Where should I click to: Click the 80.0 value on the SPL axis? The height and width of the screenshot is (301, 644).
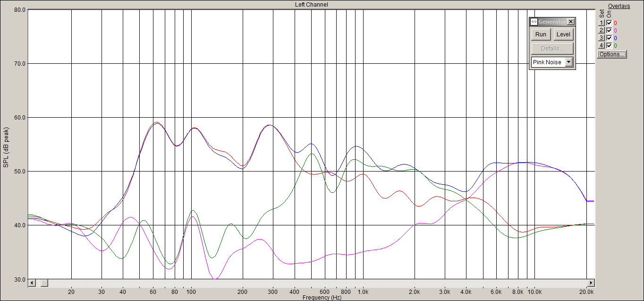(x=19, y=9)
